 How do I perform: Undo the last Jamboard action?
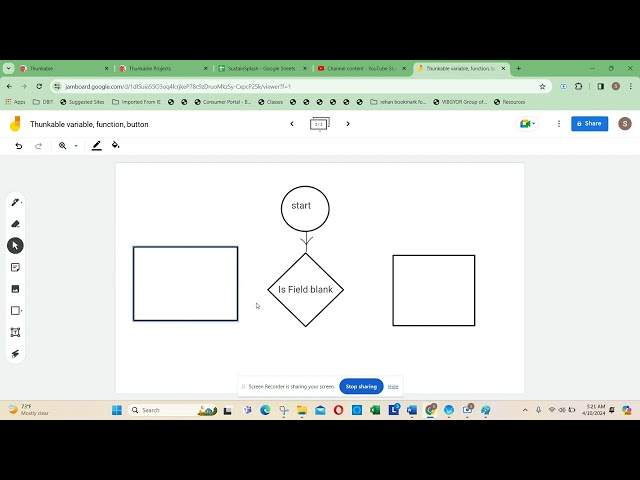19,146
